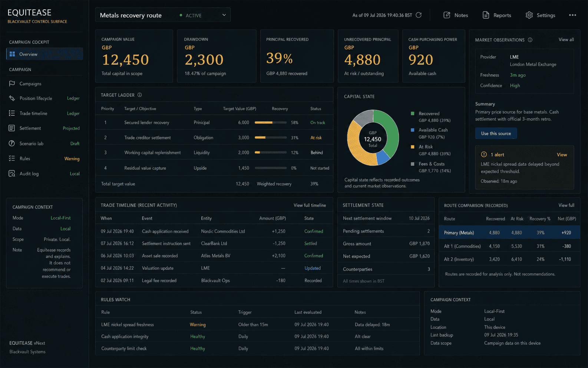Click the Audit log icon
The image size is (588, 368).
click(x=12, y=174)
